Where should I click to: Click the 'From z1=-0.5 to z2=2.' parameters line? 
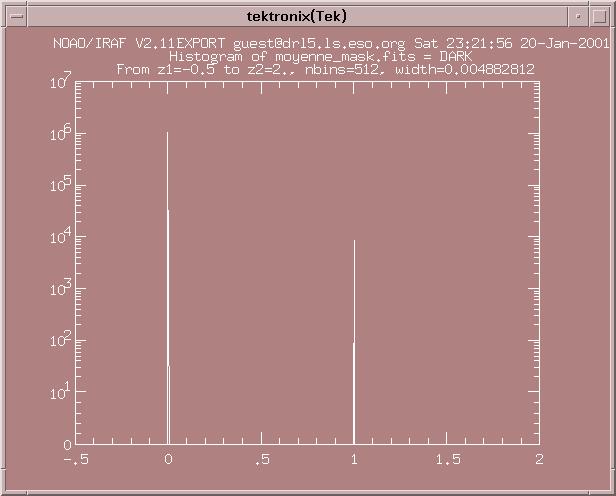click(325, 70)
